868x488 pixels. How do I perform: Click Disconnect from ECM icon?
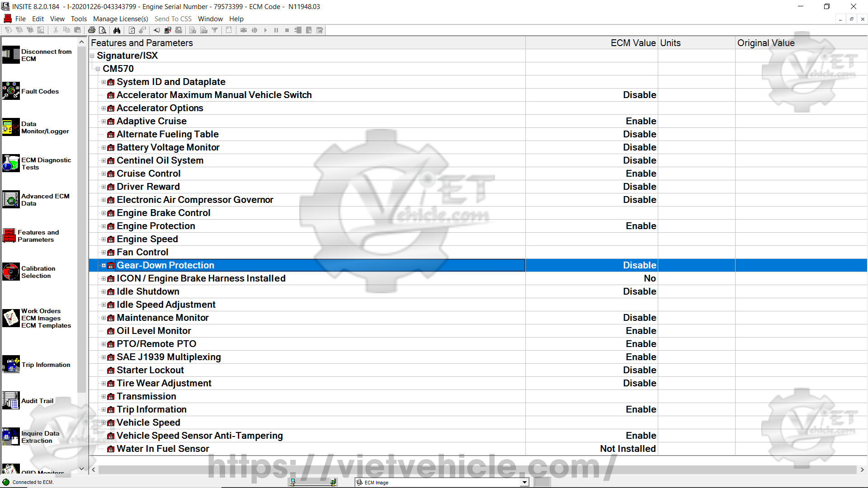click(x=11, y=55)
